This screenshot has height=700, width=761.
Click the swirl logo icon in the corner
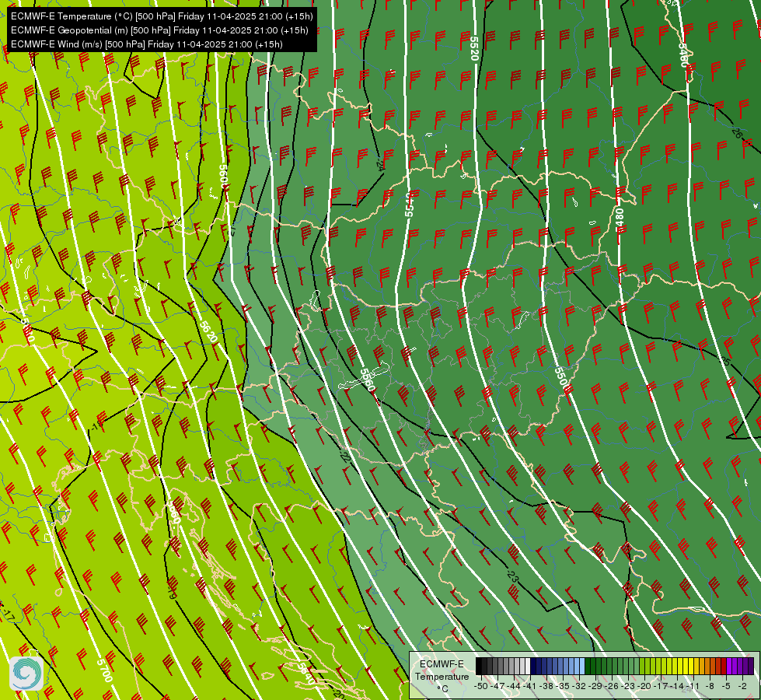click(x=26, y=673)
